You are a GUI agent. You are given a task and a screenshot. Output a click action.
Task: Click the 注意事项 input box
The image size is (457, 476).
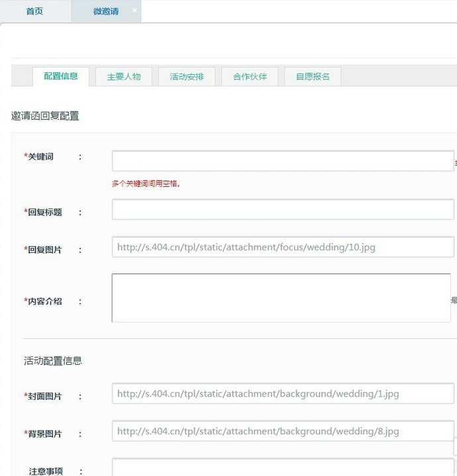point(283,467)
